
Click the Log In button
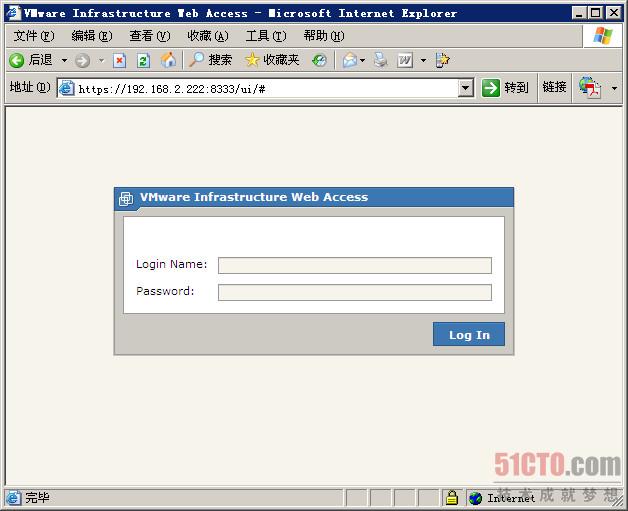(x=469, y=334)
